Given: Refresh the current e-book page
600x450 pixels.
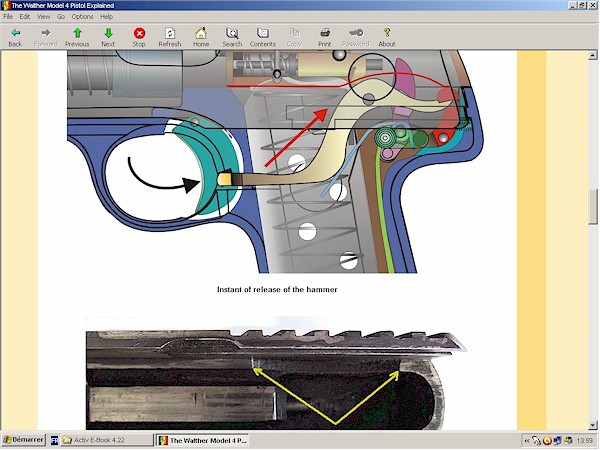Looking at the screenshot, I should [x=170, y=33].
